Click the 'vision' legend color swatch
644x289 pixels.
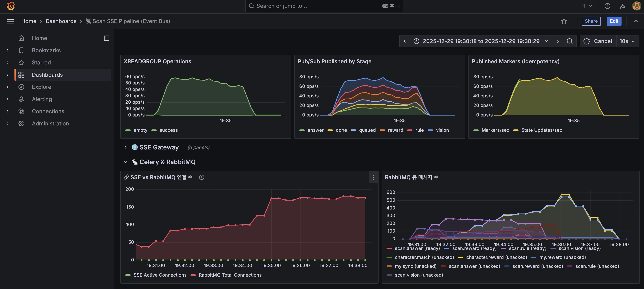430,130
